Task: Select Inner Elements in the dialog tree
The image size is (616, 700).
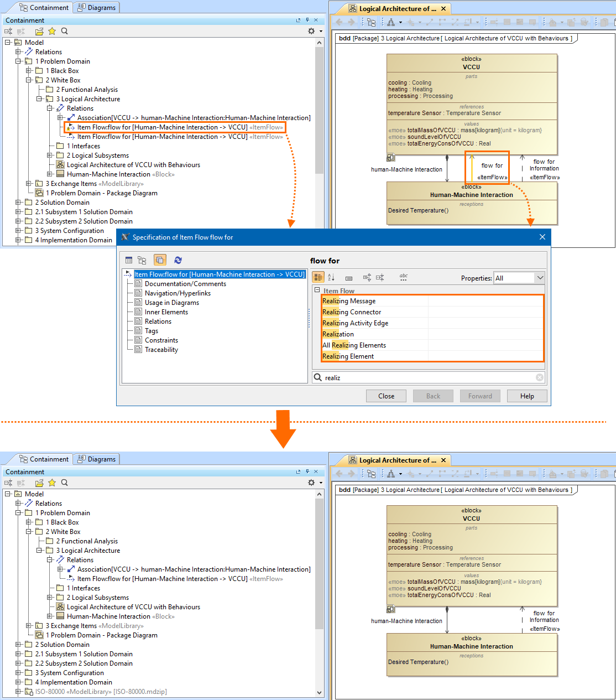Action: click(x=166, y=312)
